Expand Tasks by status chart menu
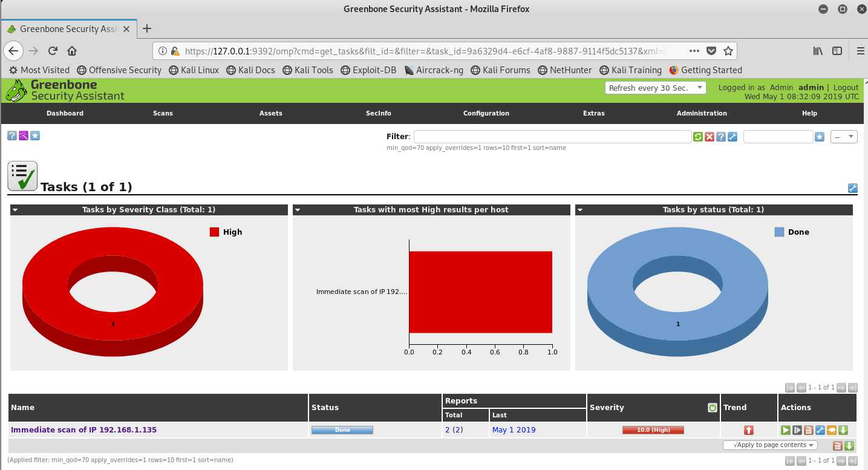Viewport: 868px width, 470px height. [580, 210]
